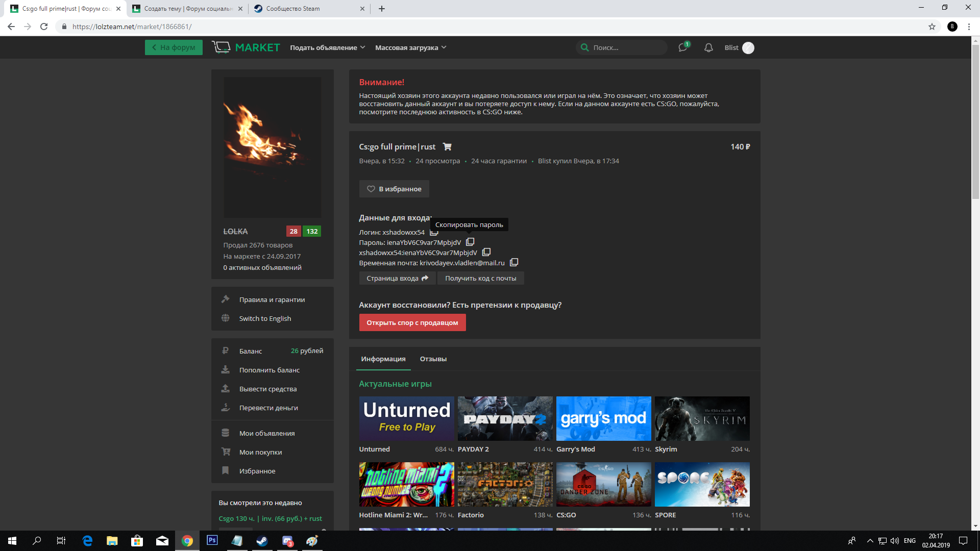Open Страница входа login page
Viewport: 980px width, 551px height.
click(397, 278)
